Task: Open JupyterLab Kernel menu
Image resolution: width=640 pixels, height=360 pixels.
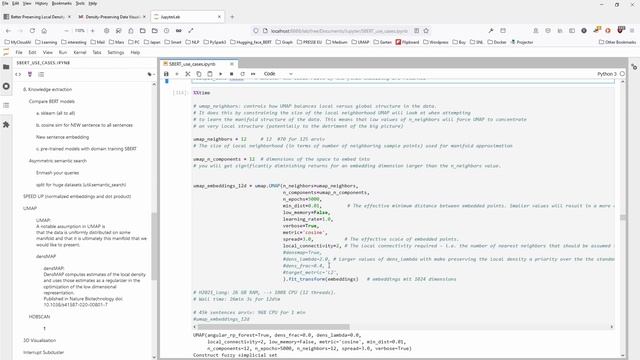Action: pos(80,52)
